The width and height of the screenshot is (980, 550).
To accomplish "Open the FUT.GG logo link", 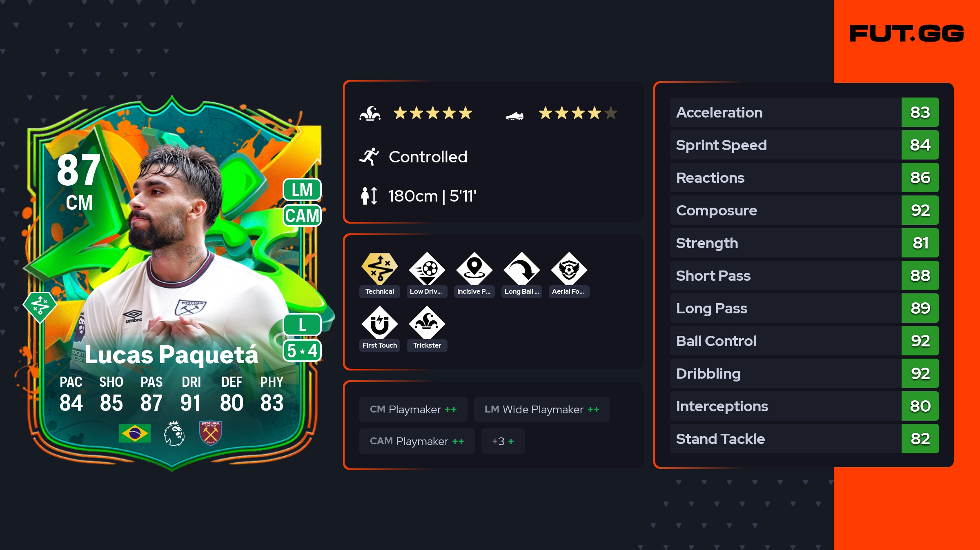I will [x=906, y=33].
